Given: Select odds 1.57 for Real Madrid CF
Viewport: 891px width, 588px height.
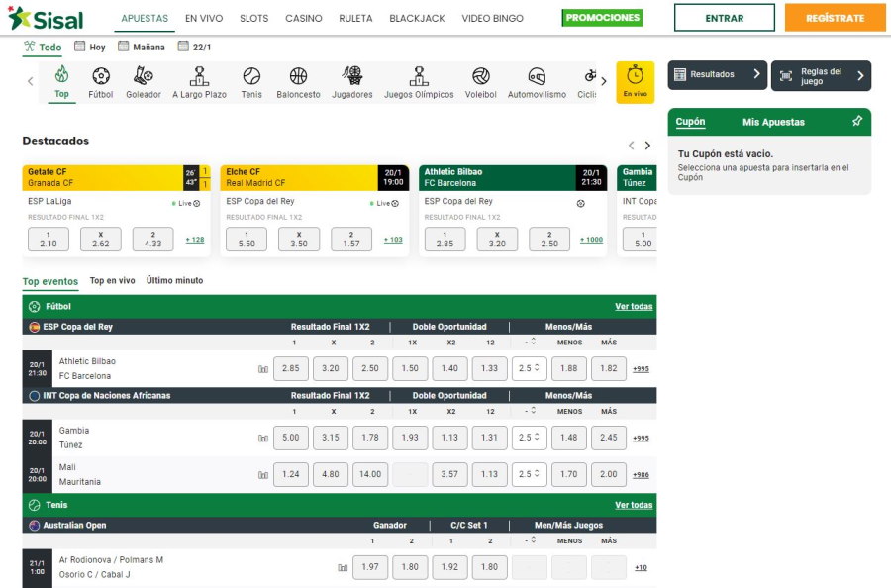Looking at the screenshot, I should [x=351, y=240].
